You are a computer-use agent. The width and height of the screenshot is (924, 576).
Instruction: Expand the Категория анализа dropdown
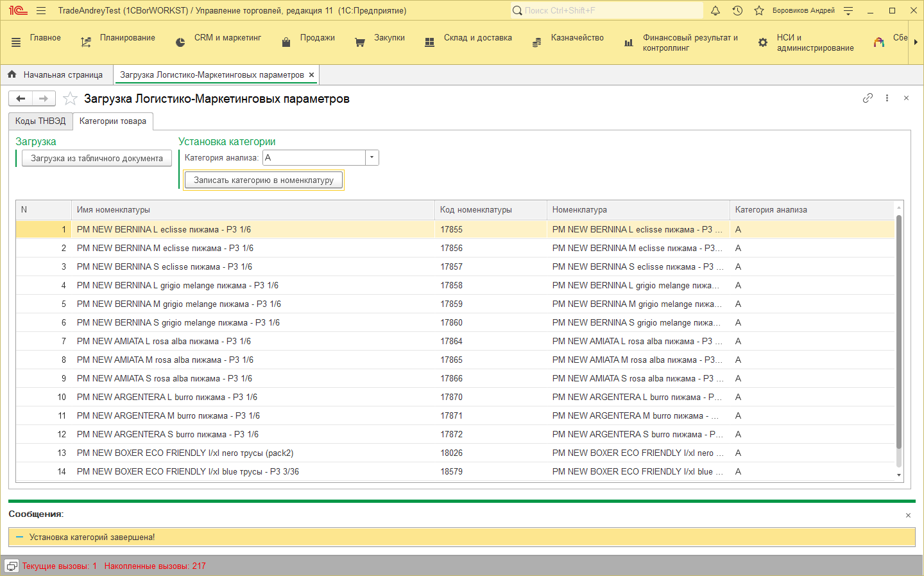(x=372, y=157)
